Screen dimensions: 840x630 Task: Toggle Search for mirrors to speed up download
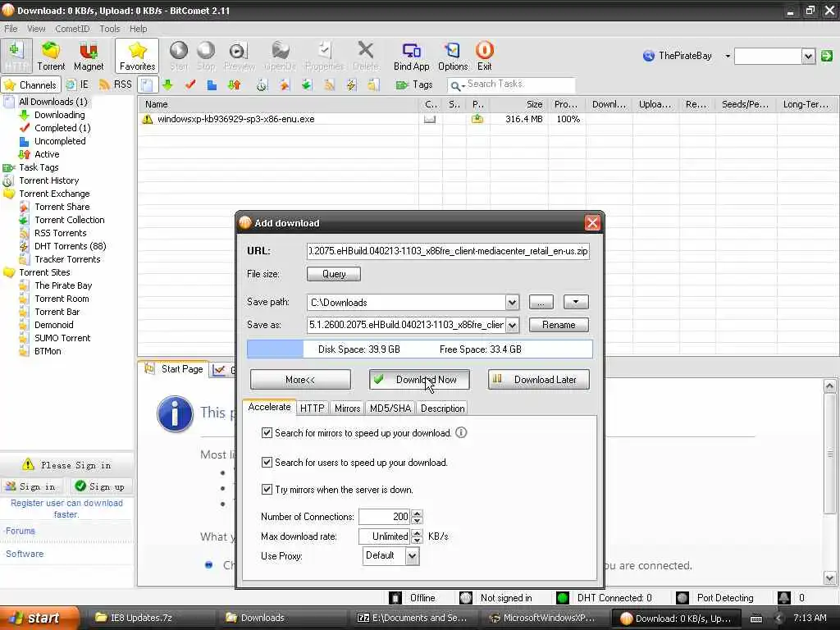pyautogui.click(x=267, y=432)
